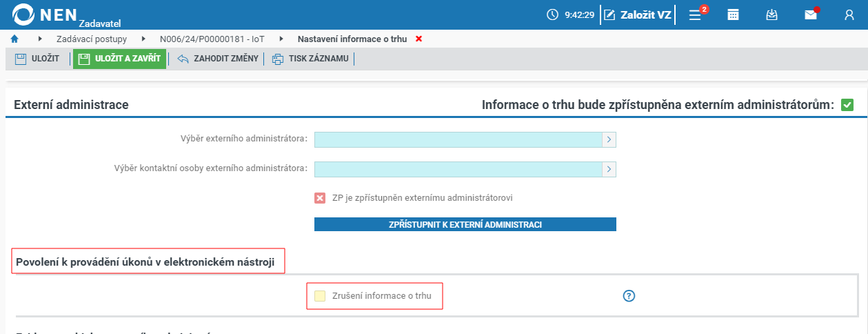Open the calculator icon in header
The height and width of the screenshot is (334, 868).
tap(734, 14)
